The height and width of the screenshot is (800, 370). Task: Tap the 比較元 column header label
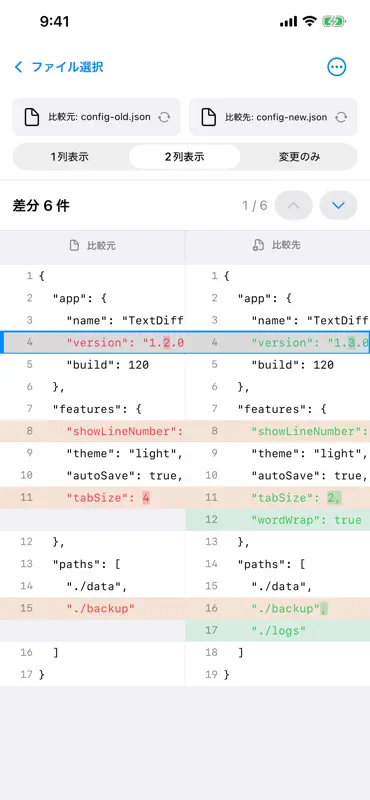pos(102,245)
